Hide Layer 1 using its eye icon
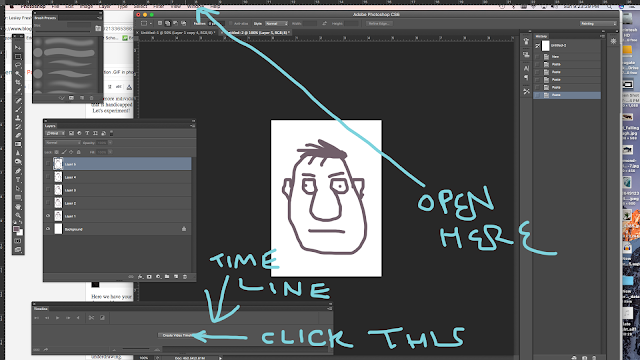 [48, 216]
